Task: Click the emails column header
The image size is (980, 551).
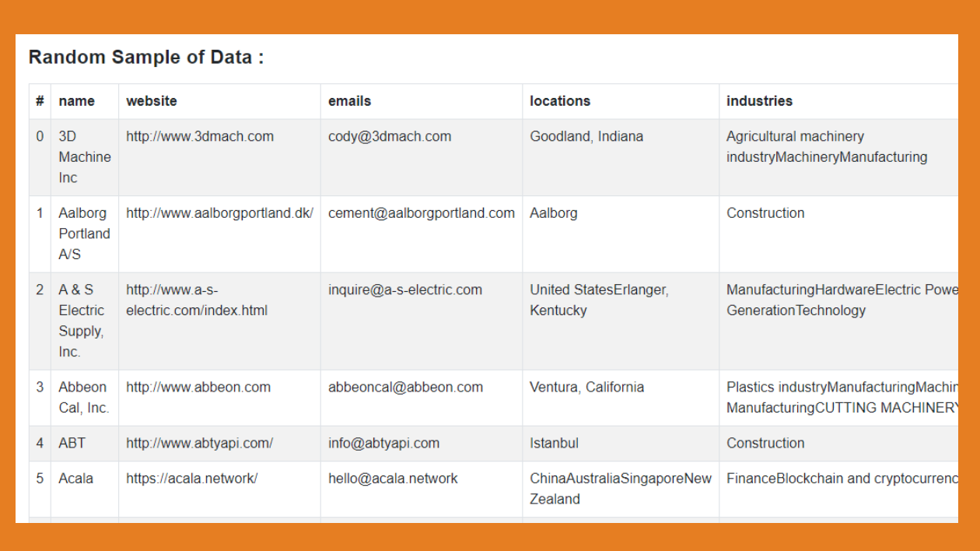Action: pyautogui.click(x=350, y=101)
